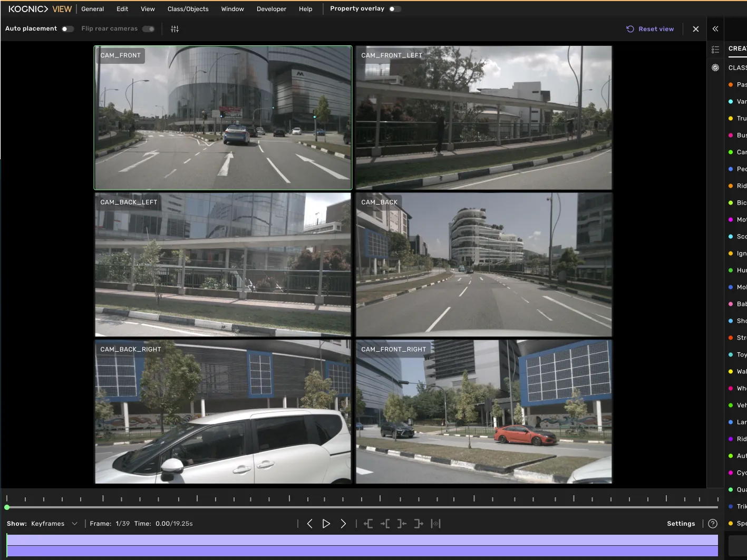This screenshot has height=560, width=747.
Task: Open the View menu
Action: pos(148,9)
